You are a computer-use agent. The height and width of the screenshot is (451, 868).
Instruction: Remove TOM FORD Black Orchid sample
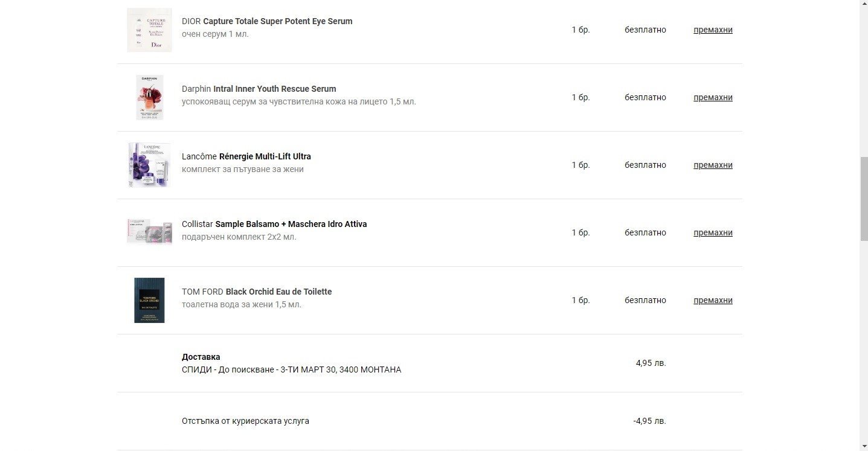pyautogui.click(x=713, y=300)
